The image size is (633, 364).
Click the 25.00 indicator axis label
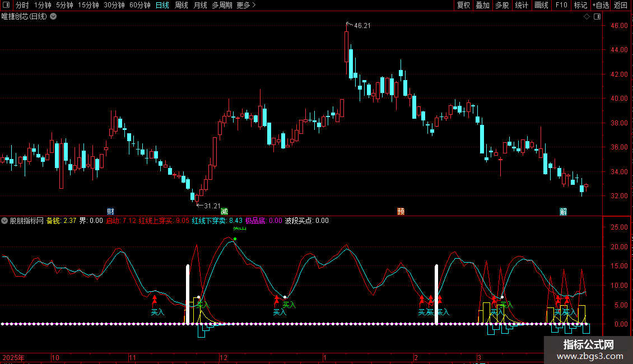(619, 227)
